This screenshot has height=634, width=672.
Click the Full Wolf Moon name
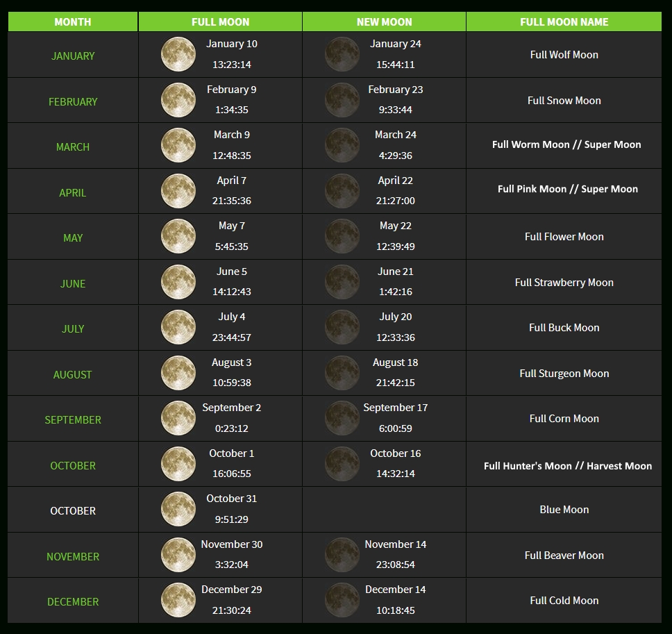pyautogui.click(x=564, y=55)
